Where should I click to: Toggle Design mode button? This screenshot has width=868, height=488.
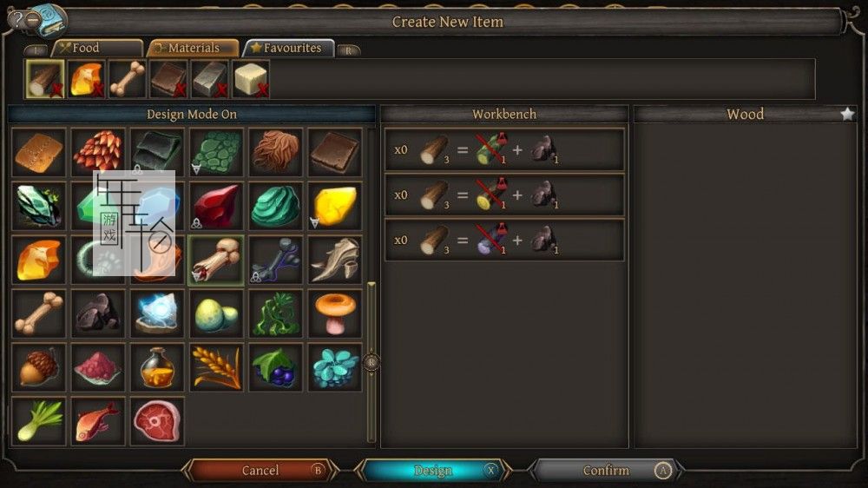tap(433, 471)
